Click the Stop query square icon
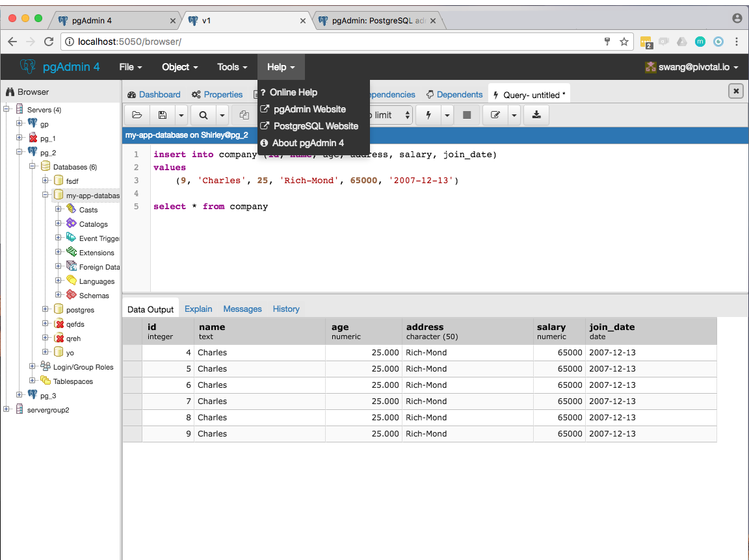749x560 pixels. pos(467,115)
